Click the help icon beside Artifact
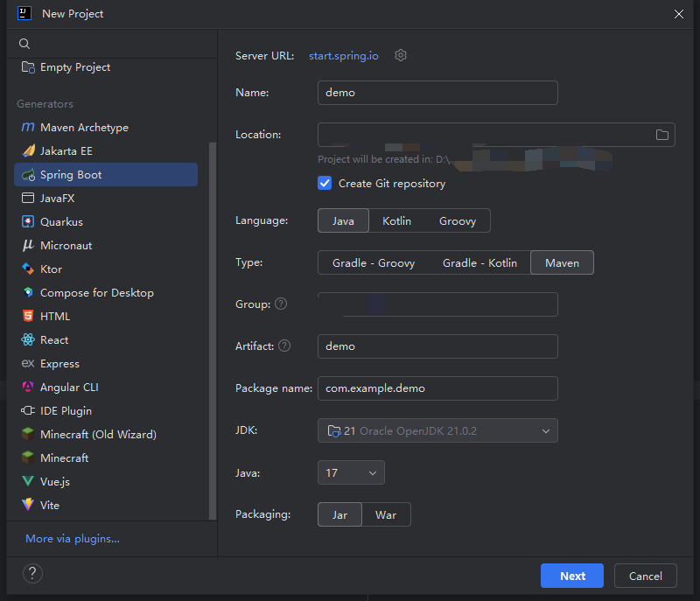The width and height of the screenshot is (700, 601). coord(284,346)
